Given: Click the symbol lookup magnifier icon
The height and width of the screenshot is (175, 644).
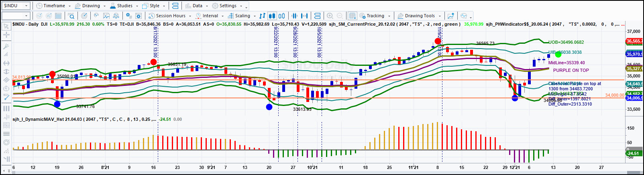Looking at the screenshot, I should 71,16.
